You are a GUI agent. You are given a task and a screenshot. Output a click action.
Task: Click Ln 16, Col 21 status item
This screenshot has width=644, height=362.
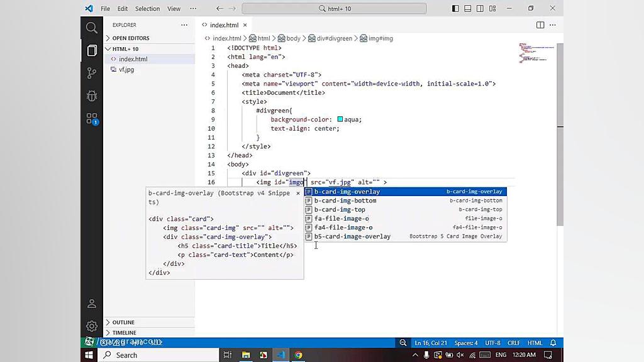431,343
